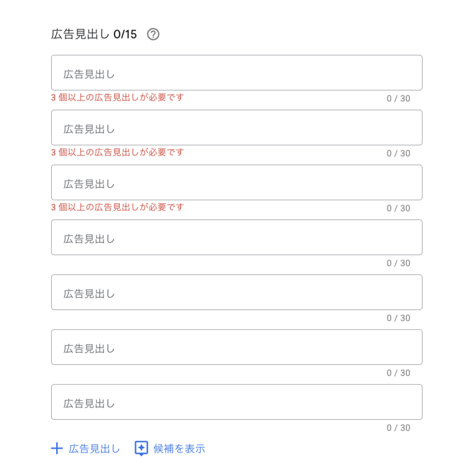Focus the fourth 広告見出し input
Image resolution: width=475 pixels, height=476 pixels.
pos(237,237)
